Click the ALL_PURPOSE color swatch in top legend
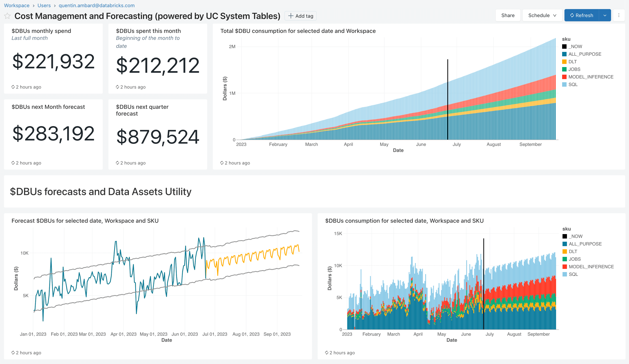 pos(564,54)
